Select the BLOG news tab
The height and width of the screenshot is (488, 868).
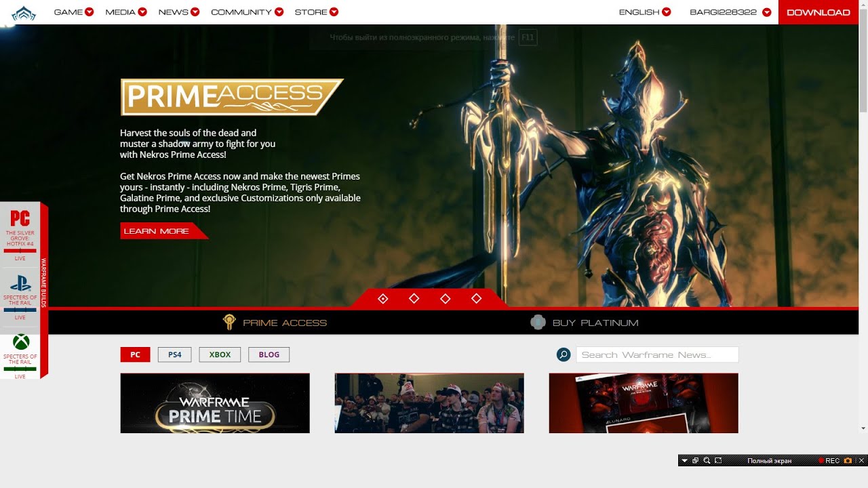coord(269,354)
